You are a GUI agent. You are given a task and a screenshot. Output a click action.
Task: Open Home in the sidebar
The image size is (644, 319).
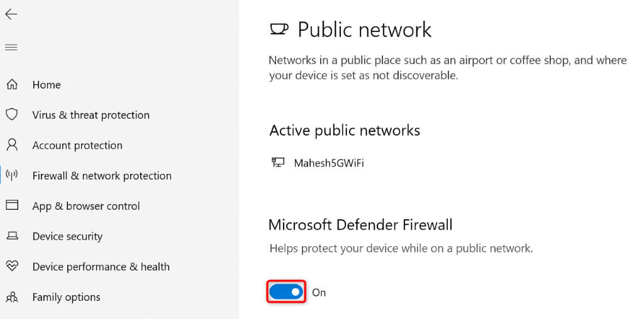click(x=47, y=85)
